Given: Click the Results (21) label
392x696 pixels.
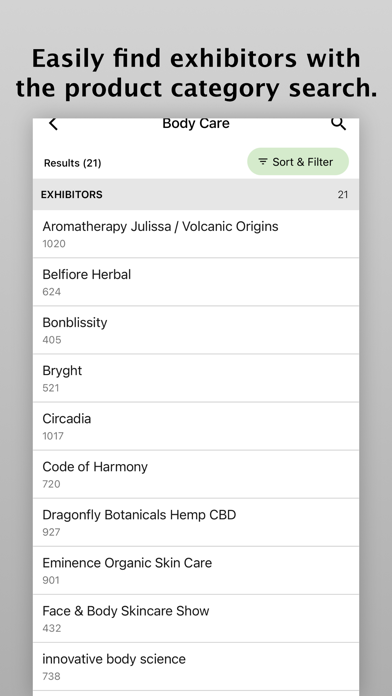Looking at the screenshot, I should point(72,163).
